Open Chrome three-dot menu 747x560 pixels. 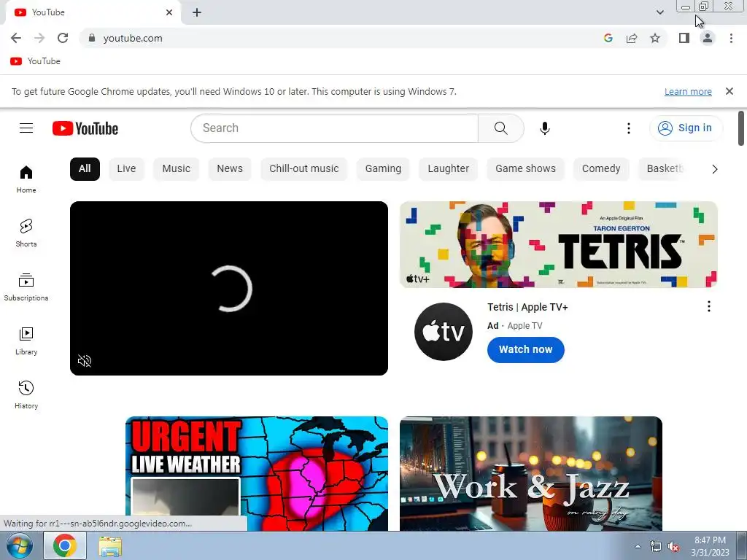(731, 38)
